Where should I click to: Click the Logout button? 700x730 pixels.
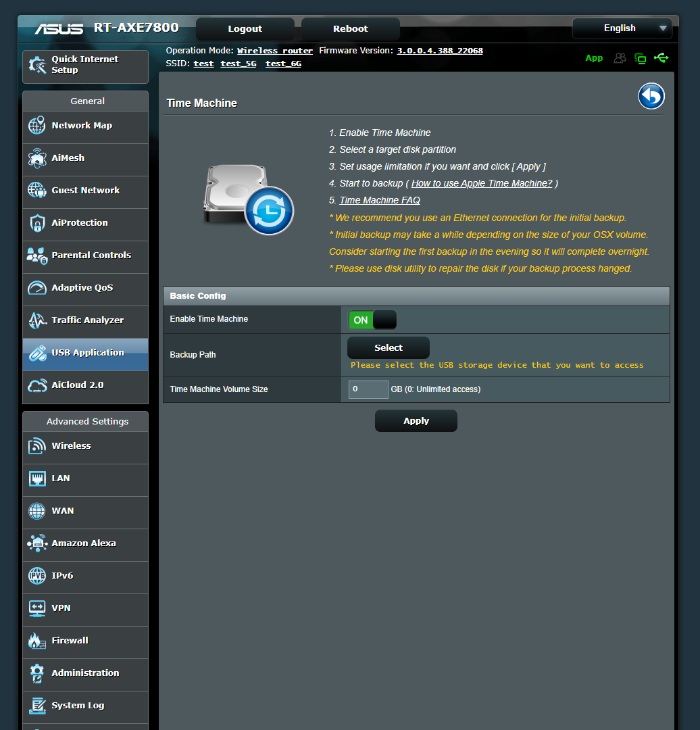coord(245,29)
